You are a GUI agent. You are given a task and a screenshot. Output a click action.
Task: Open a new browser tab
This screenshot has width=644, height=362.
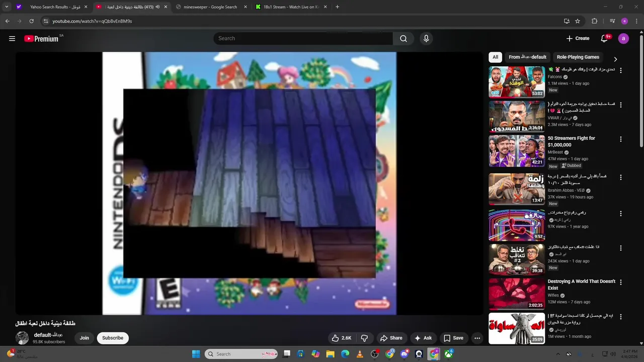[x=337, y=7]
